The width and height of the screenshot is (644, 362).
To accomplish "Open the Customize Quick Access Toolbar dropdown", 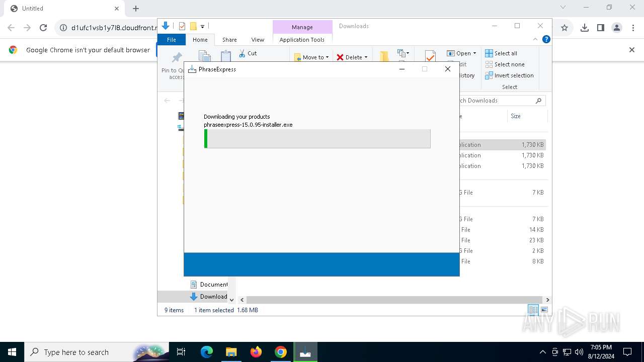I will point(202,26).
